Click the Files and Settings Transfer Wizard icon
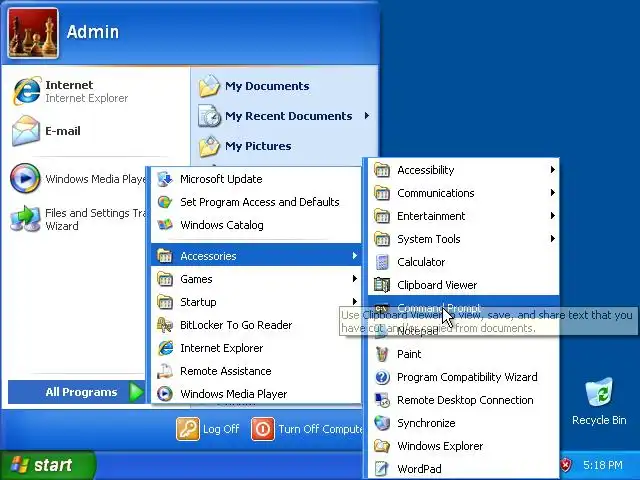This screenshot has height=480, width=640. click(x=25, y=219)
